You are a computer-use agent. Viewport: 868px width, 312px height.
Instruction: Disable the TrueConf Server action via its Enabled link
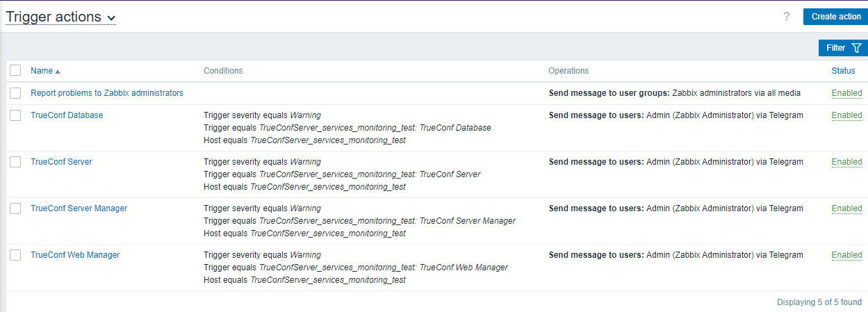point(847,162)
